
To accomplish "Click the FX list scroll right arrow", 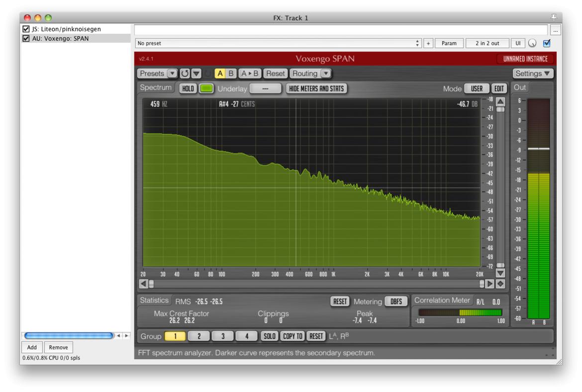I will 126,336.
